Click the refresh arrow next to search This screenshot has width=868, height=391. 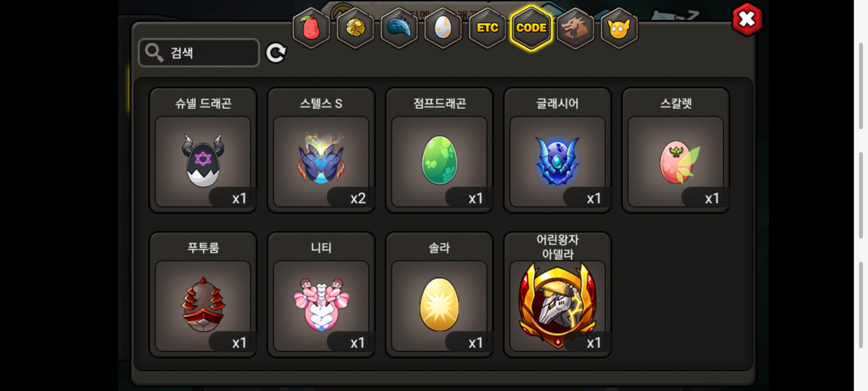click(x=276, y=53)
